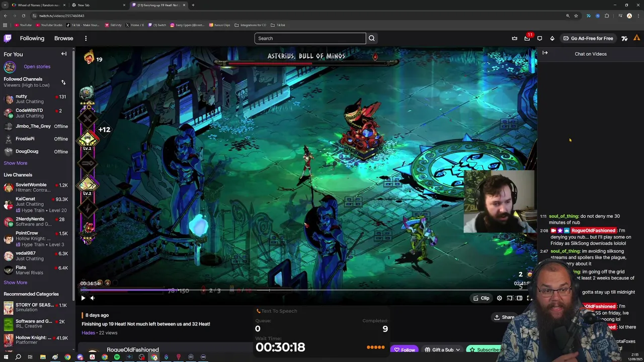This screenshot has width=644, height=362.
Task: Open browser extensions puzzle icon
Action: click(607, 16)
